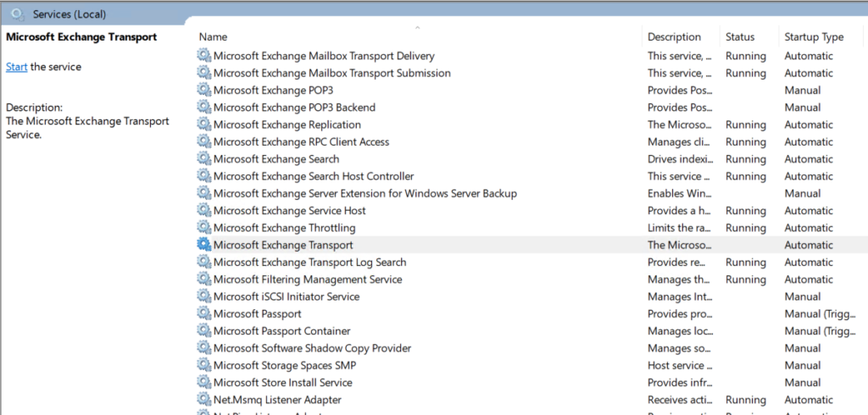Screen dimensions: 868x415
Task: Click gear icon of Microsoft Passport service
Action: (x=203, y=313)
